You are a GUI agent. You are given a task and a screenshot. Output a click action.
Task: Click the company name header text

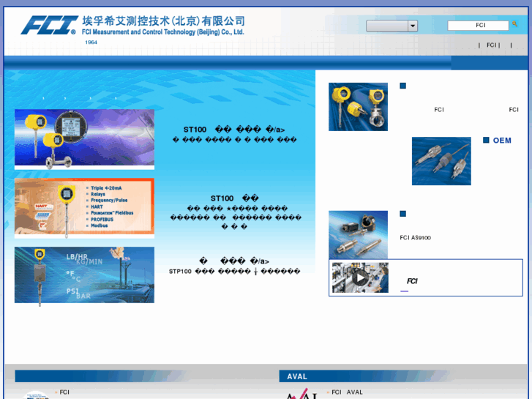click(163, 25)
